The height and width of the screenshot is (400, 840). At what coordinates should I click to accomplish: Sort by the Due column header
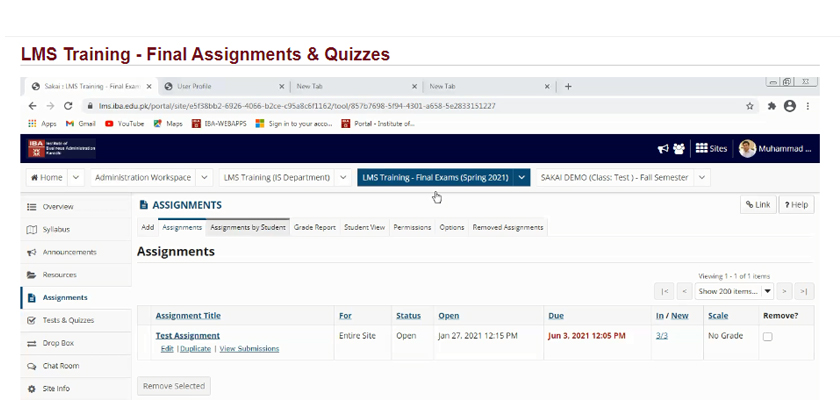[556, 316]
